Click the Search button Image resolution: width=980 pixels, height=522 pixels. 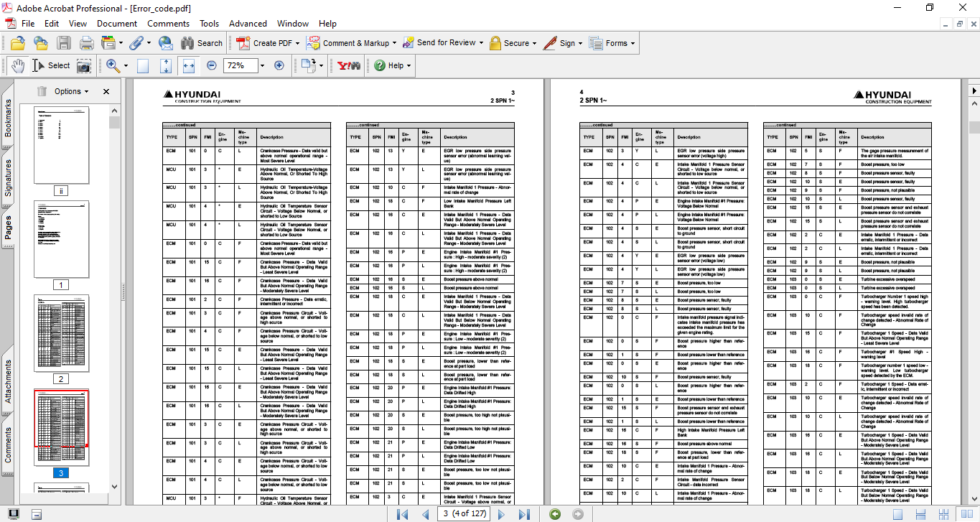pyautogui.click(x=202, y=43)
